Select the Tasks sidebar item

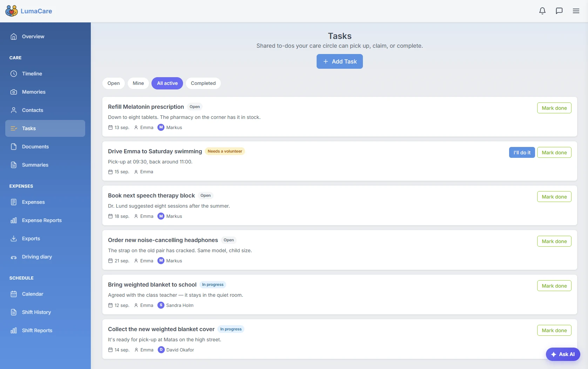pyautogui.click(x=45, y=128)
